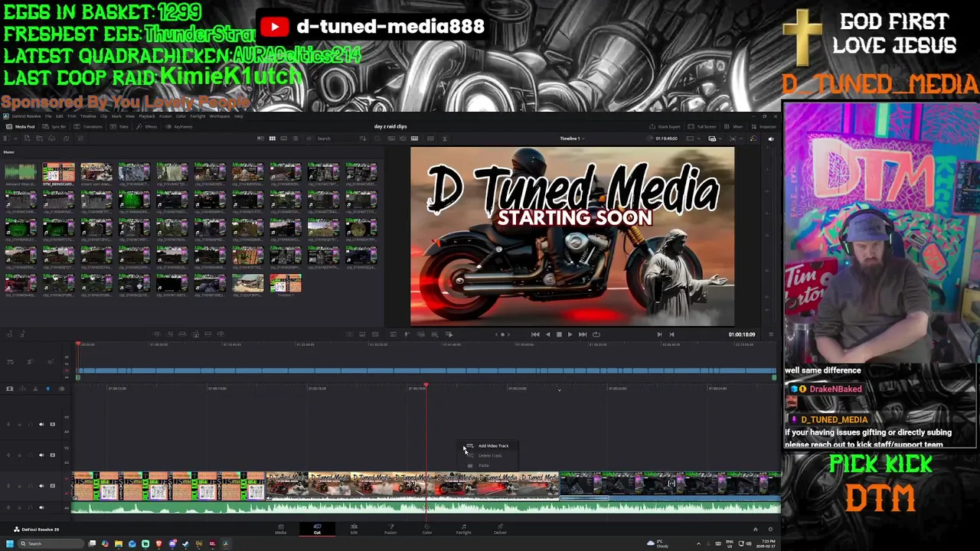Open the Inspector panel
Image resolution: width=980 pixels, height=551 pixels.
(764, 126)
